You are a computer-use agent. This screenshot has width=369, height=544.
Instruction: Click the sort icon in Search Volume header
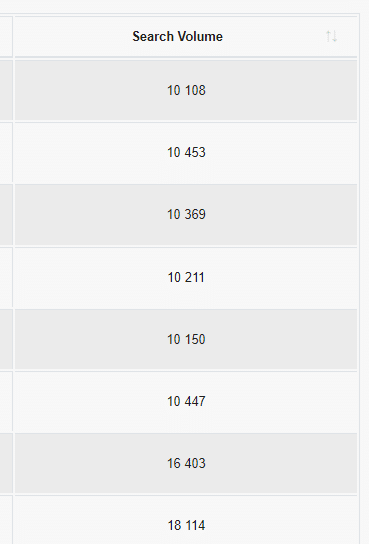331,36
